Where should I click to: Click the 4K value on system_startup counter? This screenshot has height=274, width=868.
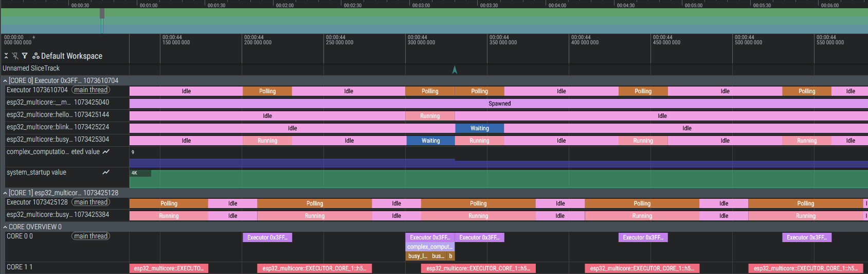(x=134, y=173)
